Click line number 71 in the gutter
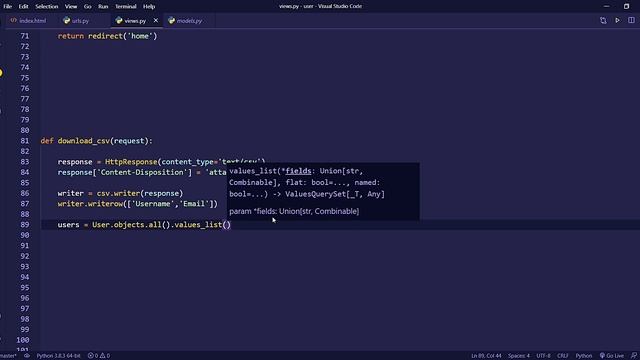The image size is (640, 360). pyautogui.click(x=24, y=36)
